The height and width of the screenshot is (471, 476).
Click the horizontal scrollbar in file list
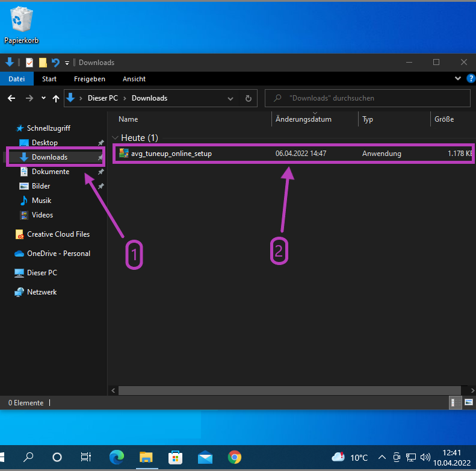click(289, 390)
